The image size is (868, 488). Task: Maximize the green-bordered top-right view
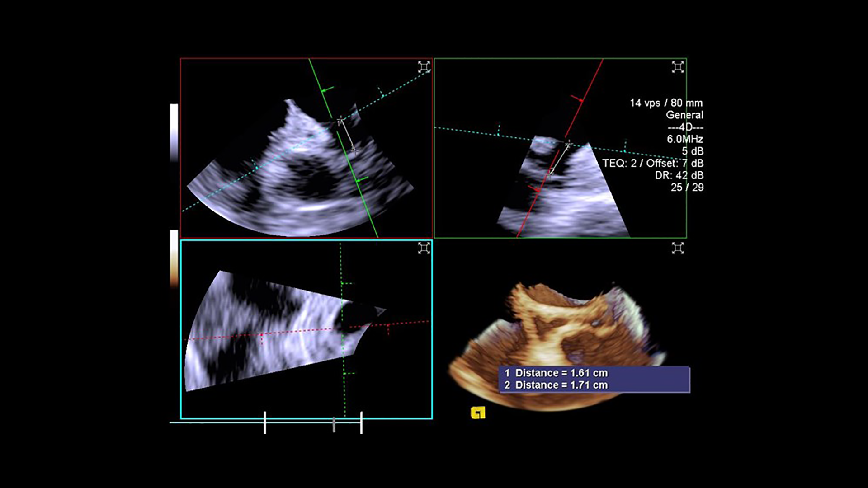(x=677, y=67)
